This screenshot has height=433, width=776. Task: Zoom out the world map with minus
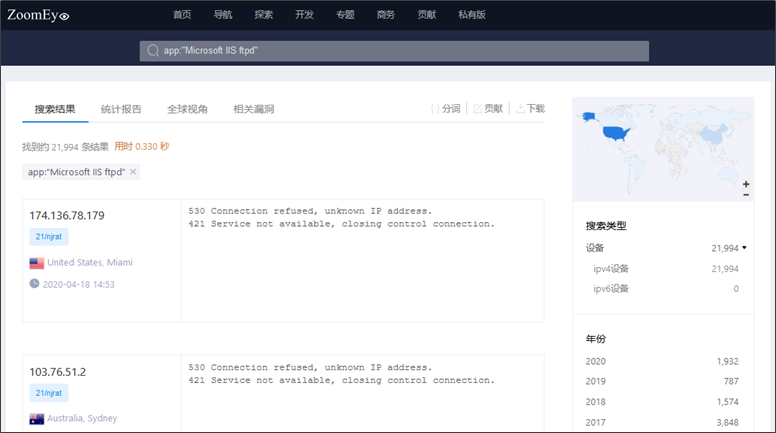click(746, 195)
